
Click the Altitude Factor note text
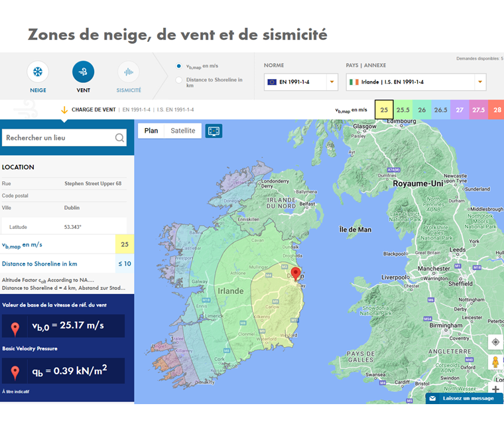pyautogui.click(x=48, y=280)
